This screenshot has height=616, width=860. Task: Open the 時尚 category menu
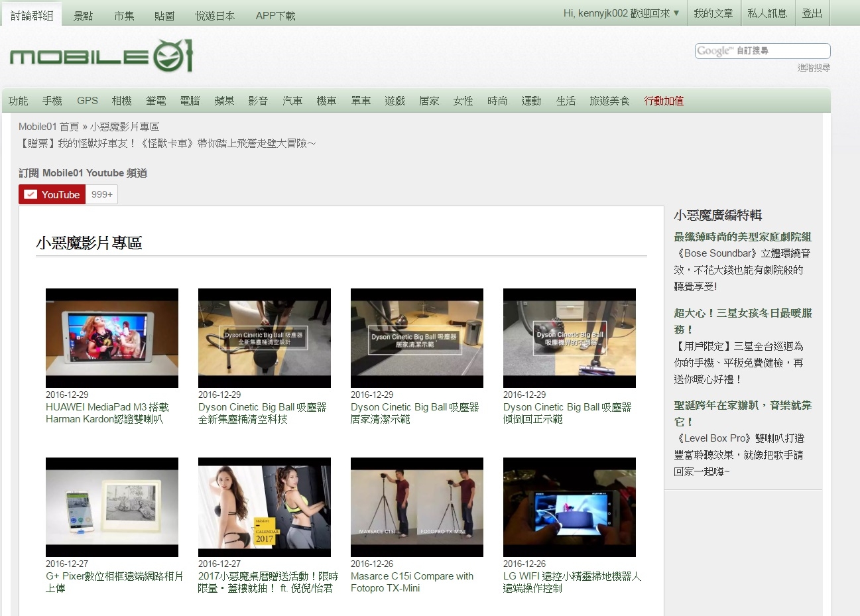497,101
